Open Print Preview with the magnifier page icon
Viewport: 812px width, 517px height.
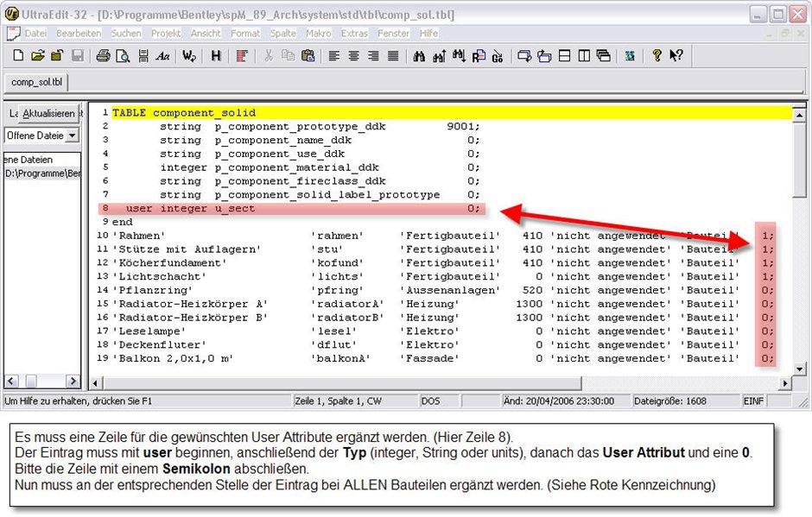click(x=123, y=55)
